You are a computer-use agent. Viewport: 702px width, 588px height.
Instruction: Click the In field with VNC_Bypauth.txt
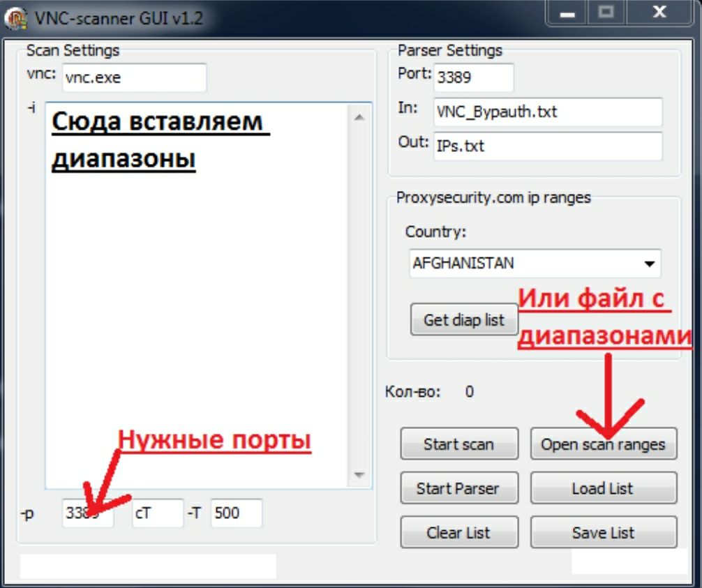(548, 113)
